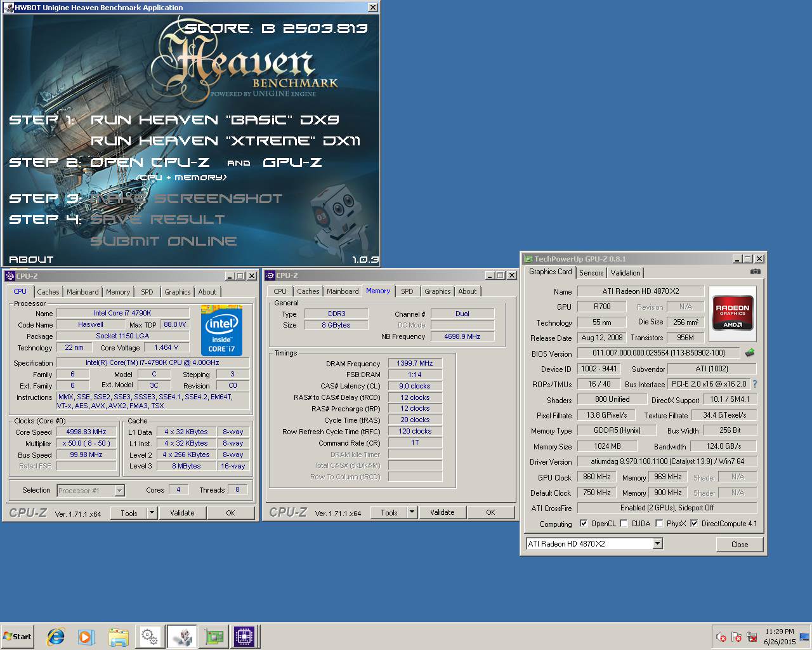Image resolution: width=812 pixels, height=650 pixels.
Task: Click the ATI CrossFire Enabled status field
Action: [667, 508]
